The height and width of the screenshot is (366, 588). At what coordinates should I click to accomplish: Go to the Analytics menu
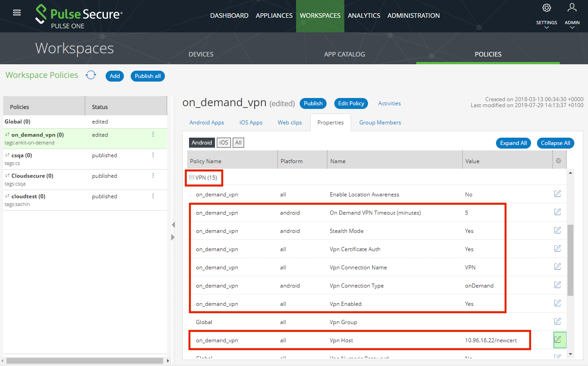click(x=364, y=15)
